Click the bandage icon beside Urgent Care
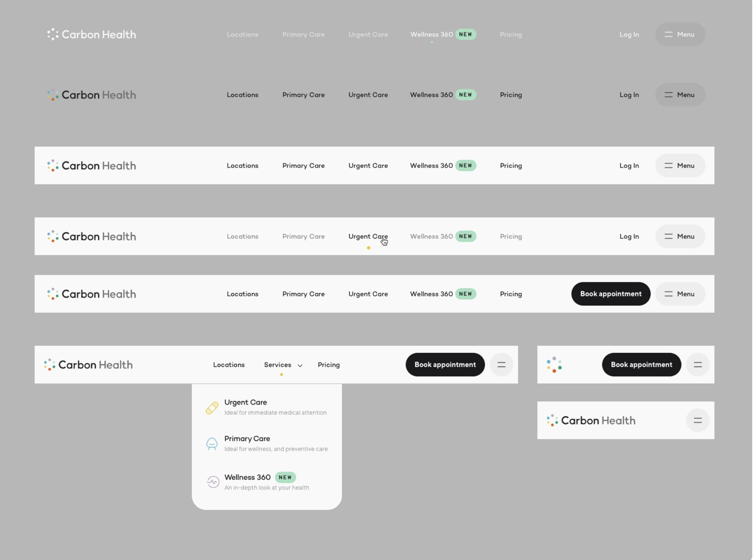 [212, 408]
